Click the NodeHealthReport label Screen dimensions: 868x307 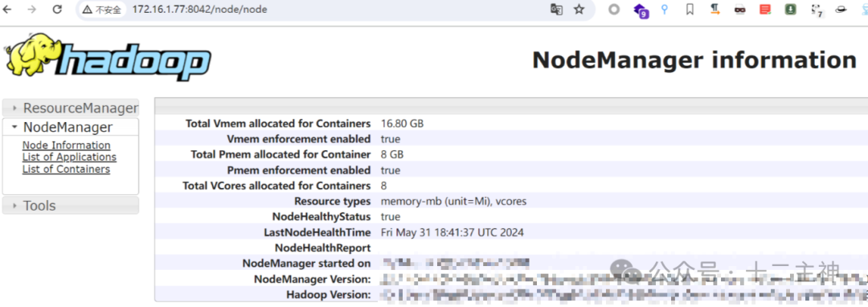pyautogui.click(x=323, y=248)
